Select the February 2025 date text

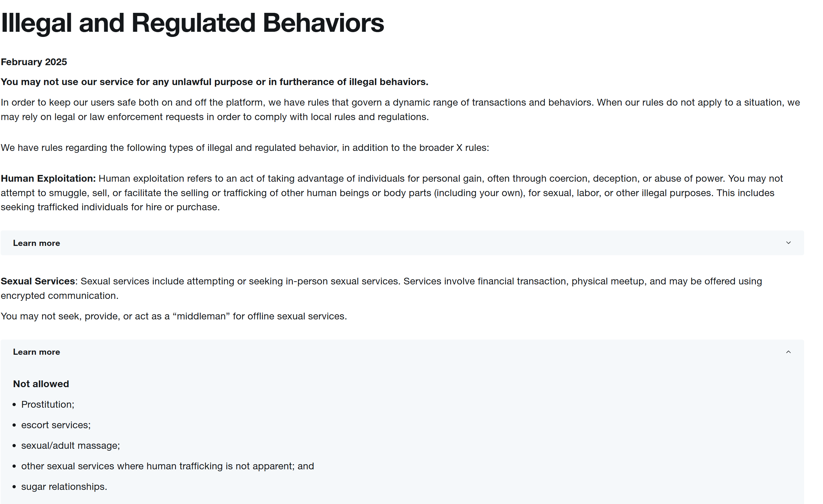click(34, 62)
